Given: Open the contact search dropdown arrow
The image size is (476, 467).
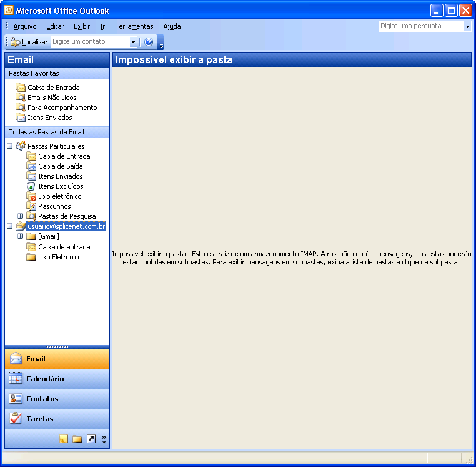Looking at the screenshot, I should coord(133,42).
